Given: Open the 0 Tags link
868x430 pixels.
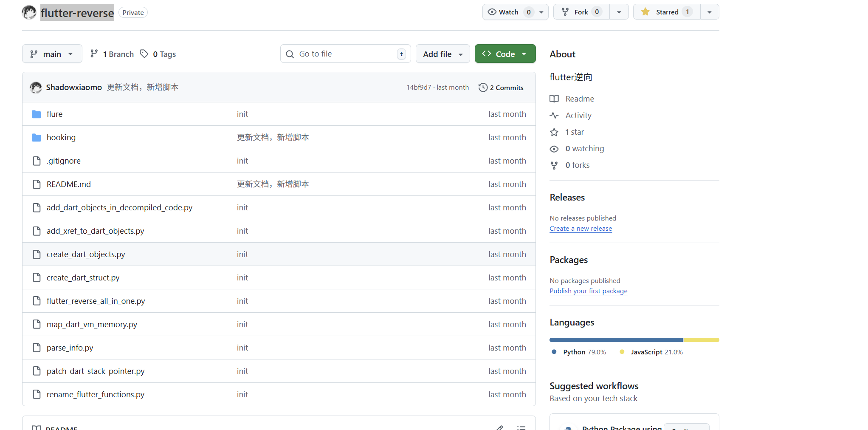Looking at the screenshot, I should tap(158, 54).
